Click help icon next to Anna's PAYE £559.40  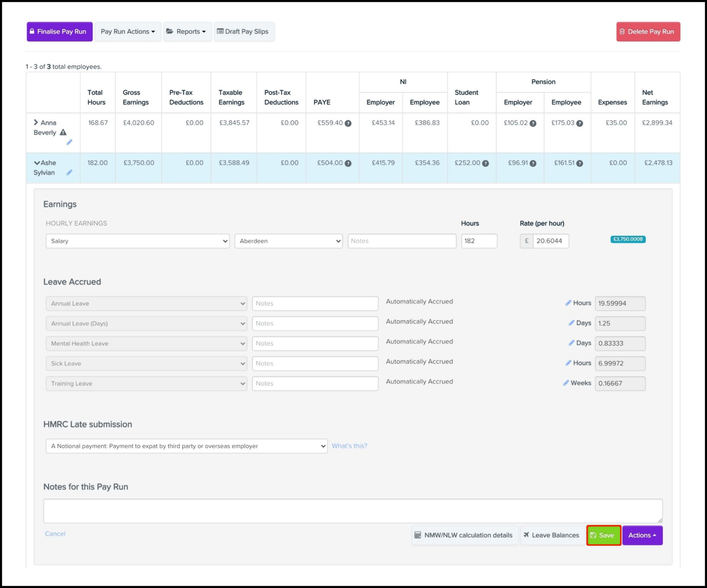pyautogui.click(x=348, y=124)
